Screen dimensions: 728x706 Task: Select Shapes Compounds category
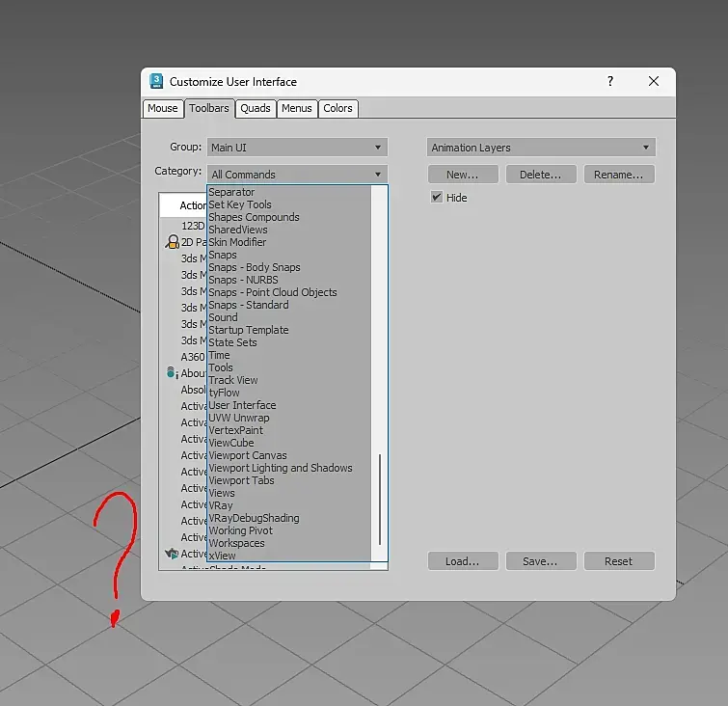pos(289,217)
